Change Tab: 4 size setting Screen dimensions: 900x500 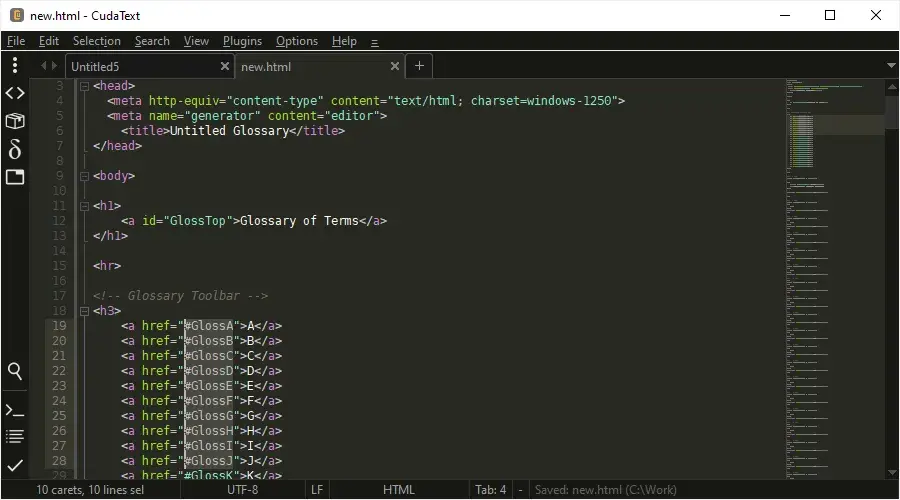(x=490, y=490)
